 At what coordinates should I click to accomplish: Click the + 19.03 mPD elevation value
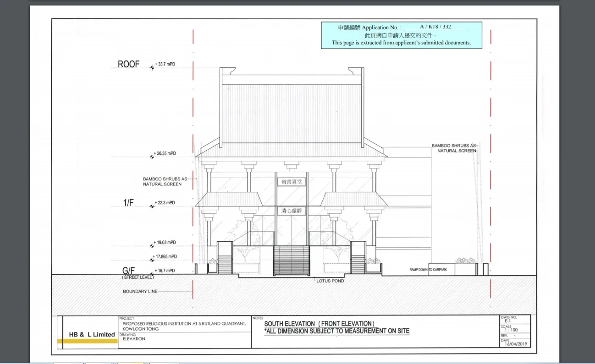click(x=165, y=243)
